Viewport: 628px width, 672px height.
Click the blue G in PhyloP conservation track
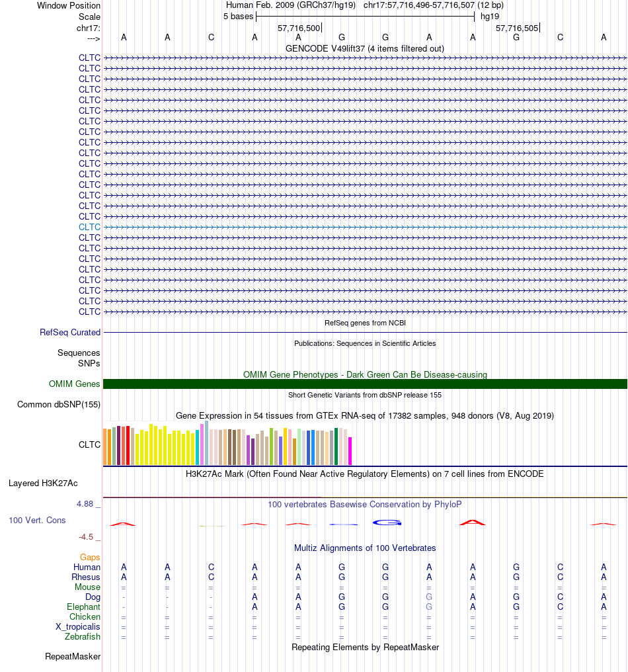(x=387, y=523)
